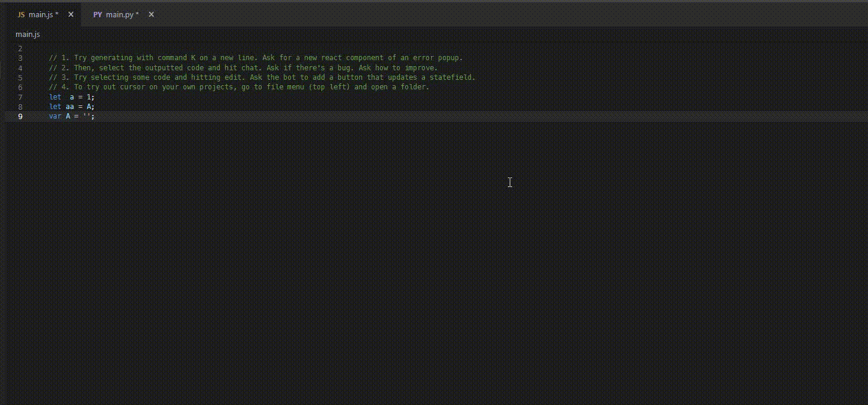Place cursor in comment about hitting chat
The width and height of the screenshot is (868, 405).
click(x=243, y=68)
